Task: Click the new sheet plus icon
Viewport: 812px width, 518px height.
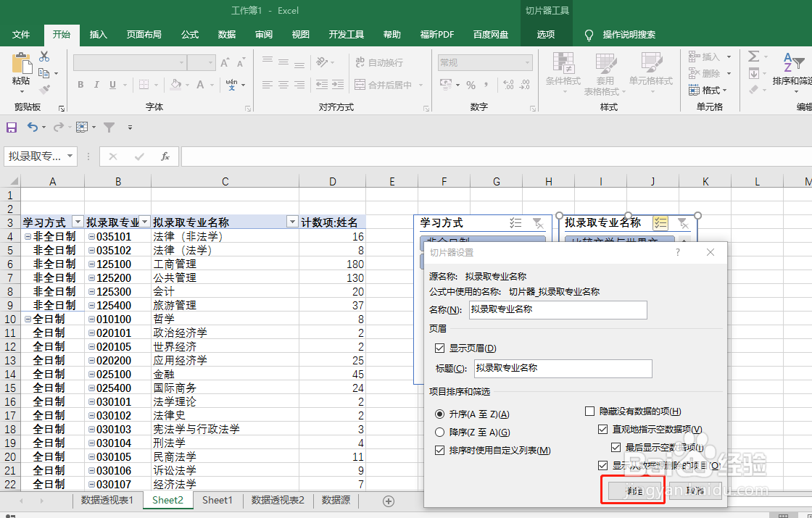Action: (389, 501)
